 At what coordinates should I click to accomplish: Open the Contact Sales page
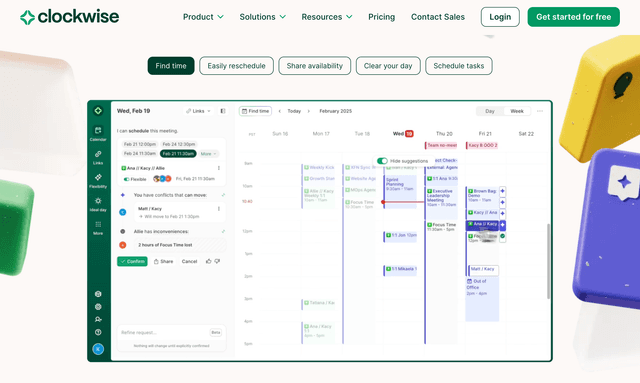pos(438,17)
